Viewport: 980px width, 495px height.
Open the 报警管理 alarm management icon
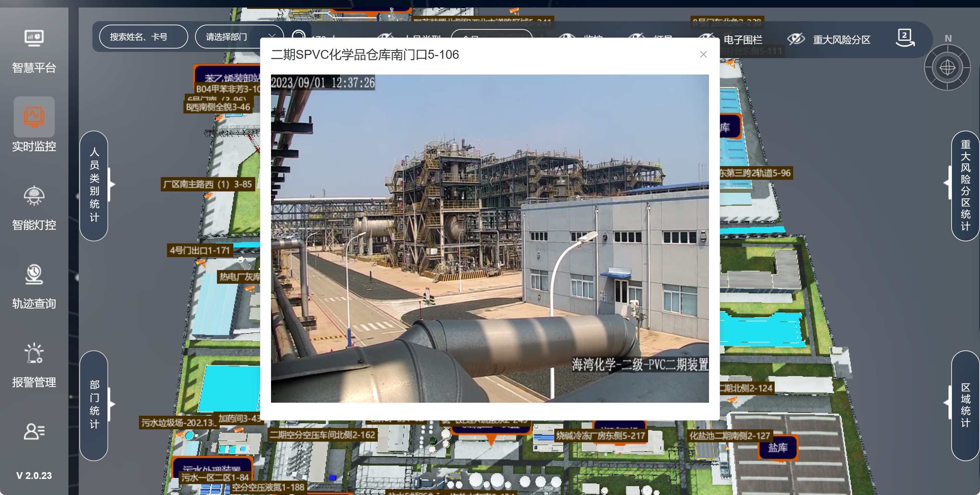point(34,353)
